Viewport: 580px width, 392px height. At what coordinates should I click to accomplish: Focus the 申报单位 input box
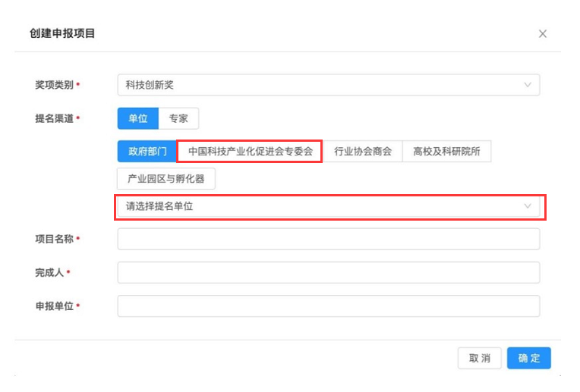[328, 306]
